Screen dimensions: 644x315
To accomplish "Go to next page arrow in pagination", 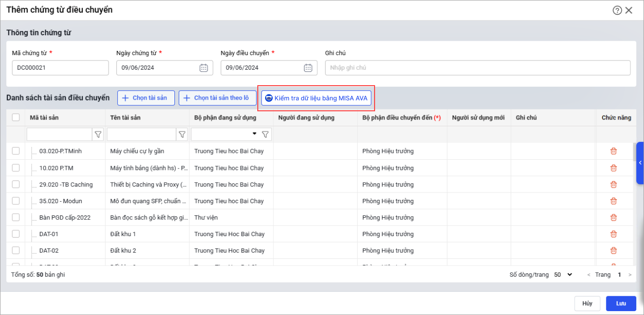I will pyautogui.click(x=630, y=275).
